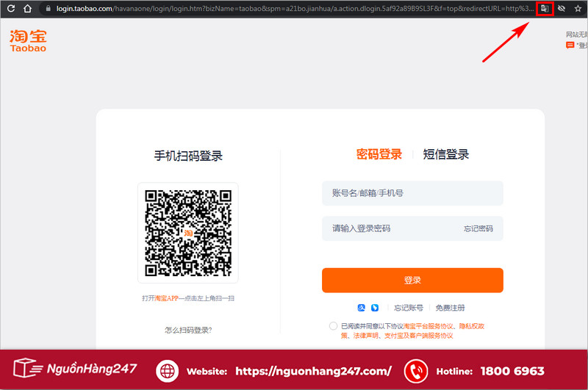Switch to the 短信登录 tab

[446, 154]
